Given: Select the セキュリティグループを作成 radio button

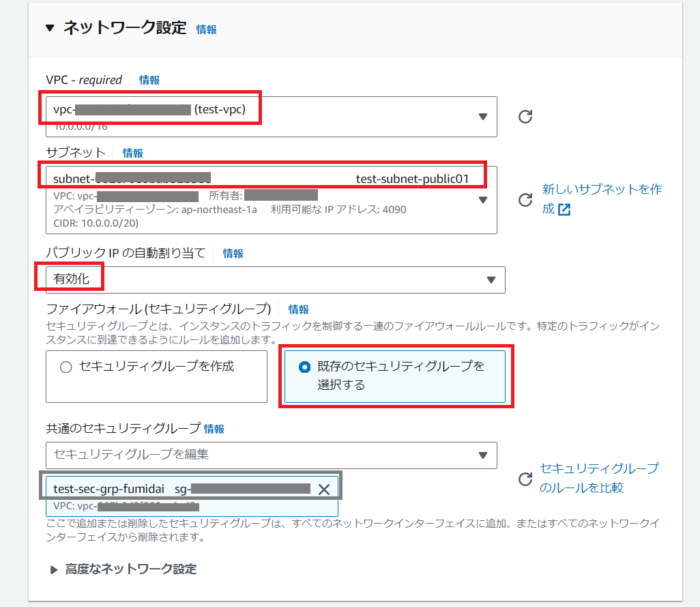Looking at the screenshot, I should pos(66,367).
